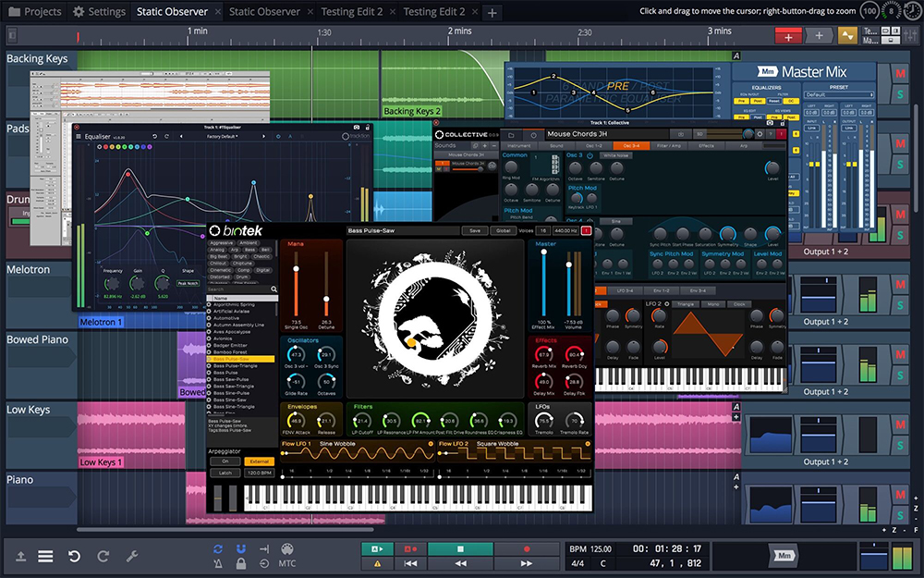Click the Effect Mix slider in Master section
Screen dimensions: 924x578
544,283
